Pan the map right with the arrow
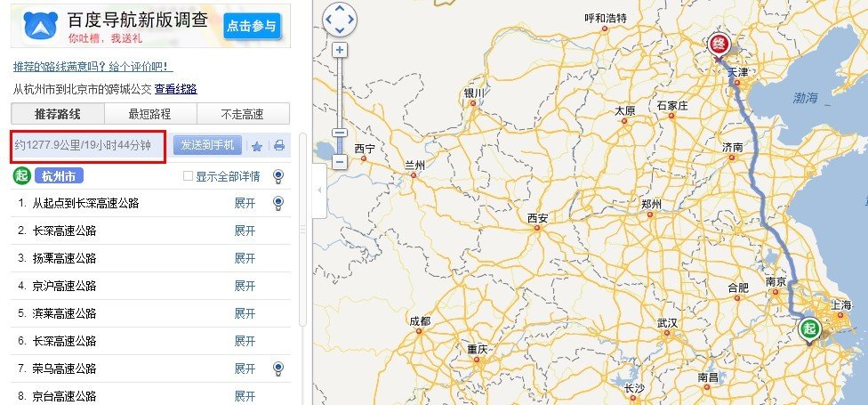The height and width of the screenshot is (405, 868). tap(351, 20)
